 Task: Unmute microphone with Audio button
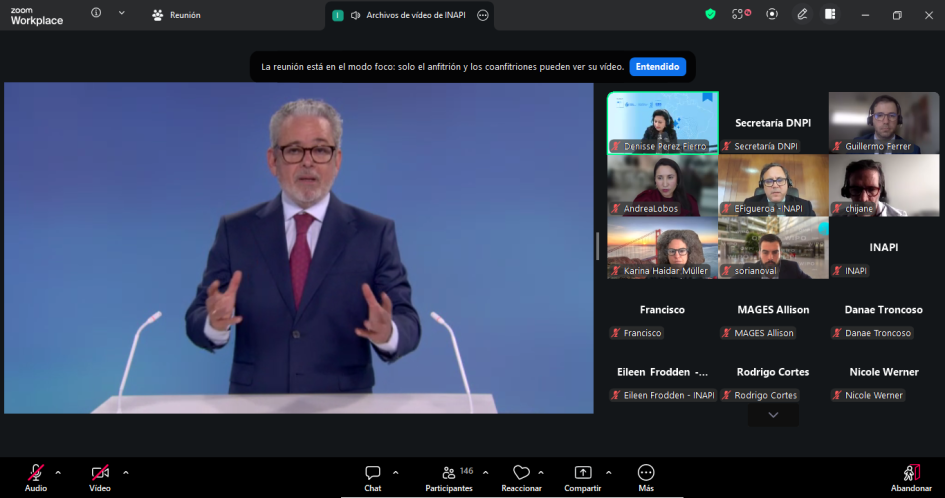click(36, 478)
